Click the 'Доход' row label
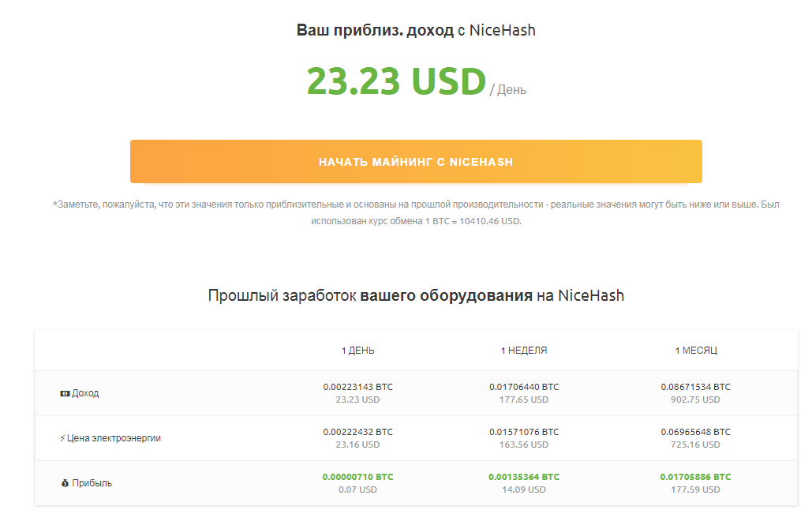Viewport: 812px width, 514px height. [85, 393]
